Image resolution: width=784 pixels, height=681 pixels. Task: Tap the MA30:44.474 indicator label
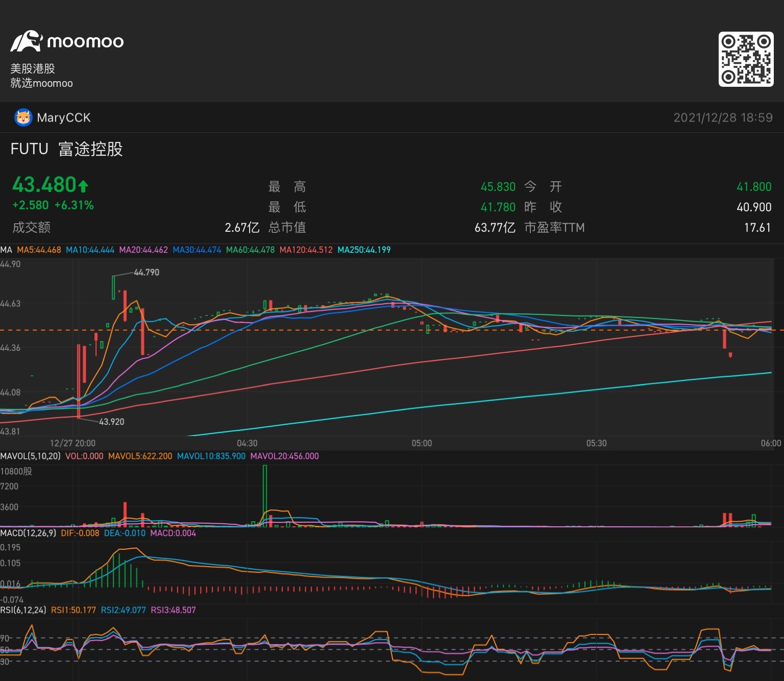tap(197, 250)
